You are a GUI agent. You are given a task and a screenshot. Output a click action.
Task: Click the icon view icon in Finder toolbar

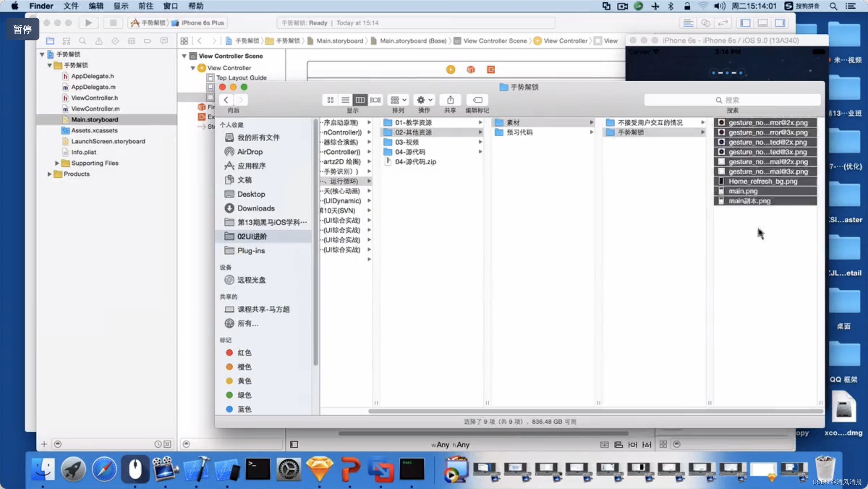click(330, 99)
